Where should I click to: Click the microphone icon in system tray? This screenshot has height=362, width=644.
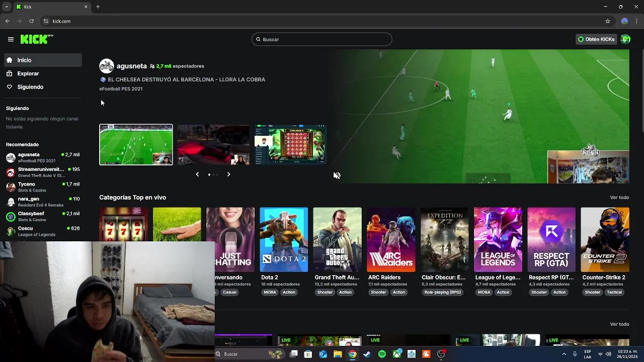point(575,354)
